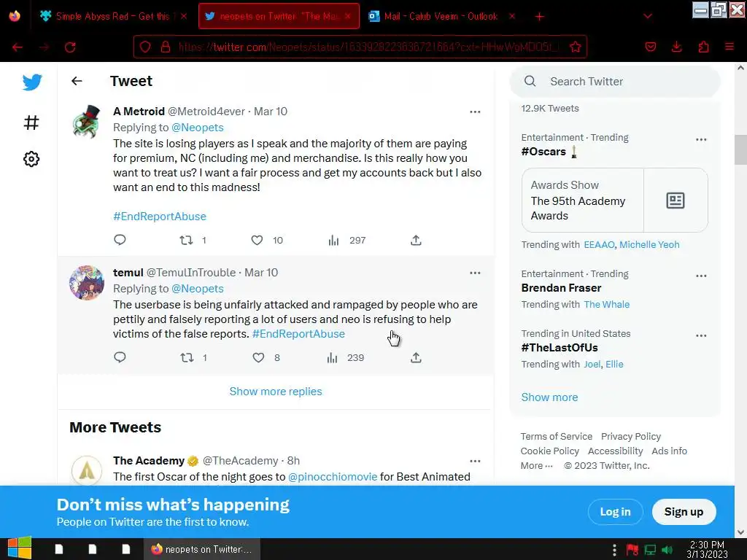Open @Neopets link in temul's reply

tap(197, 289)
